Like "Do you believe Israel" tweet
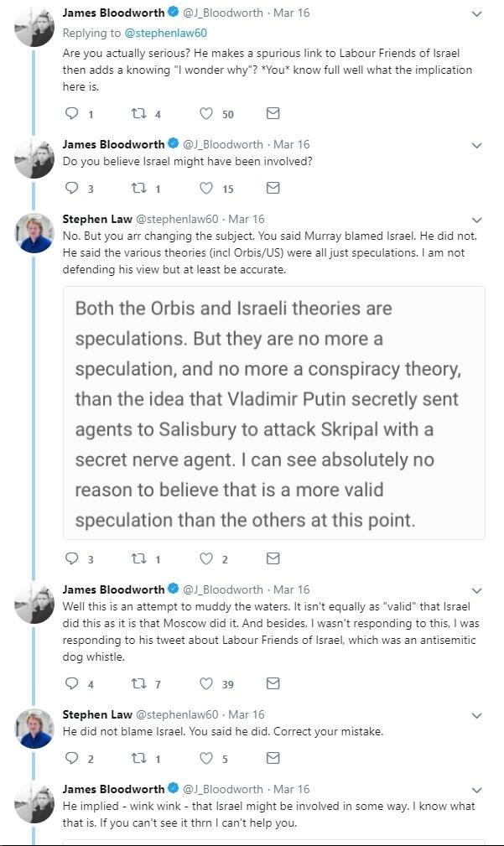Image resolution: width=504 pixels, height=846 pixels. 206,188
